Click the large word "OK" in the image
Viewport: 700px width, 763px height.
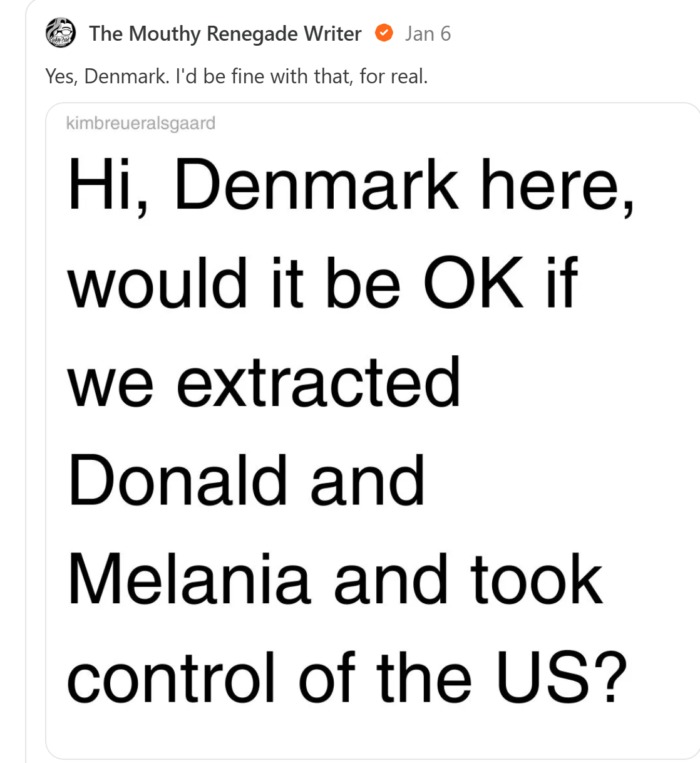474,283
